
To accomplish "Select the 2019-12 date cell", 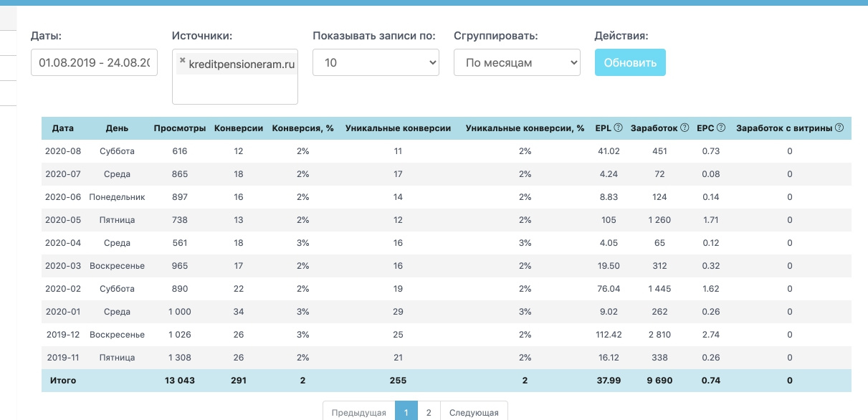I will pos(63,335).
